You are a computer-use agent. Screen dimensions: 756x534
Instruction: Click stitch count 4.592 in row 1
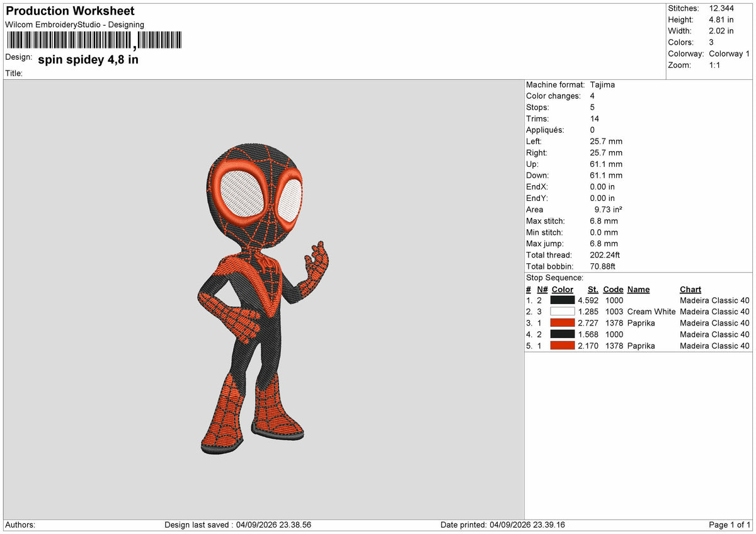588,301
